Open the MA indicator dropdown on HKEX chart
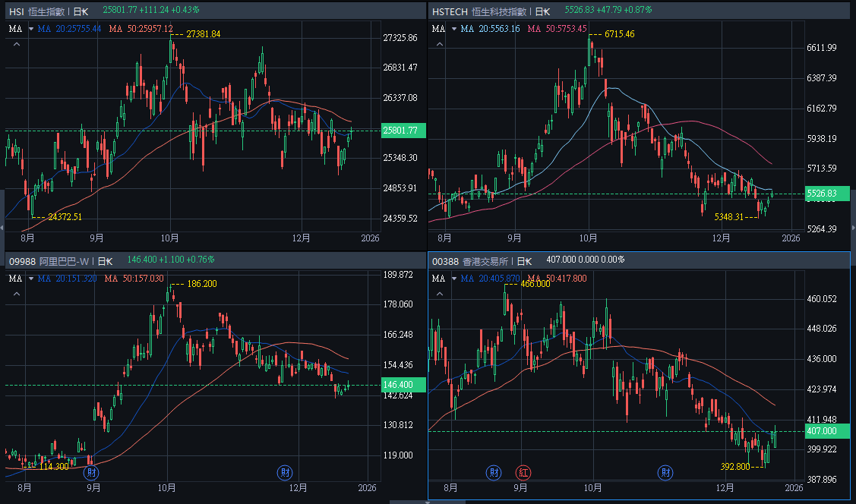 coord(453,279)
